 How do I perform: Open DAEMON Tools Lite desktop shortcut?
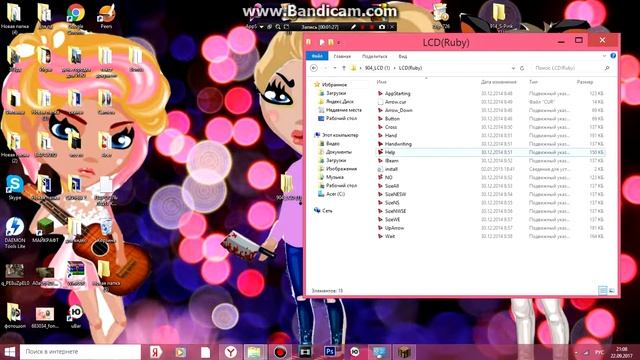pyautogui.click(x=15, y=233)
